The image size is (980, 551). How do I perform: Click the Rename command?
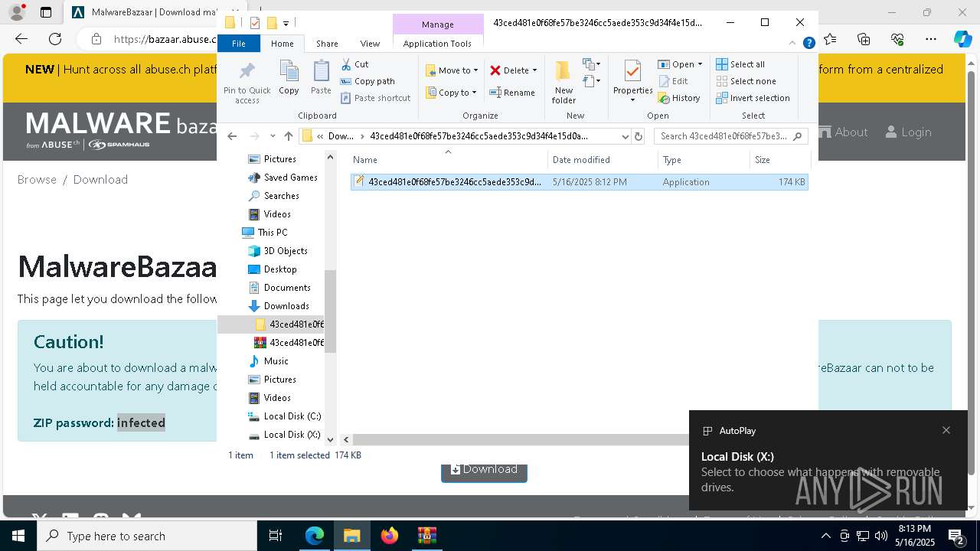pos(512,93)
